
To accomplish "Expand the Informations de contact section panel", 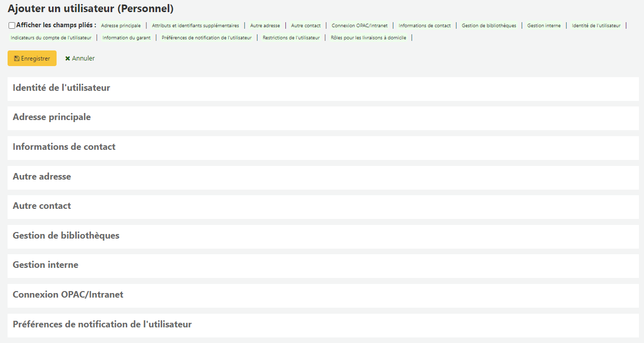I will point(64,147).
